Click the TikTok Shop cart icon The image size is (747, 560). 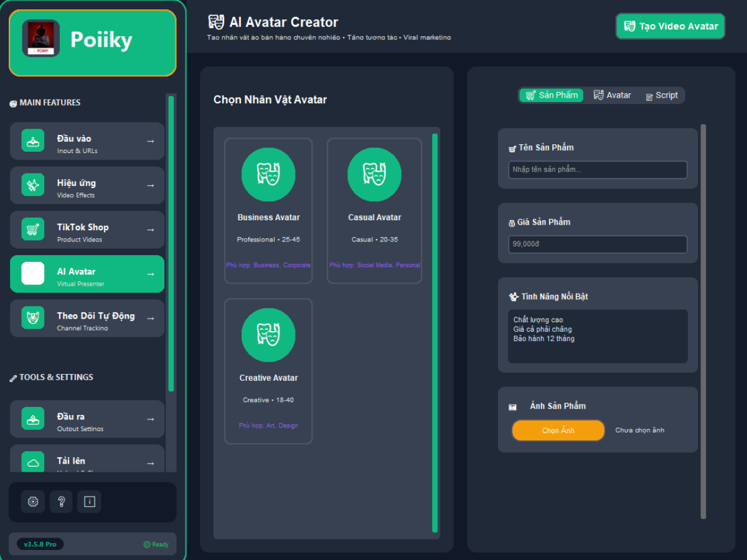(x=33, y=230)
